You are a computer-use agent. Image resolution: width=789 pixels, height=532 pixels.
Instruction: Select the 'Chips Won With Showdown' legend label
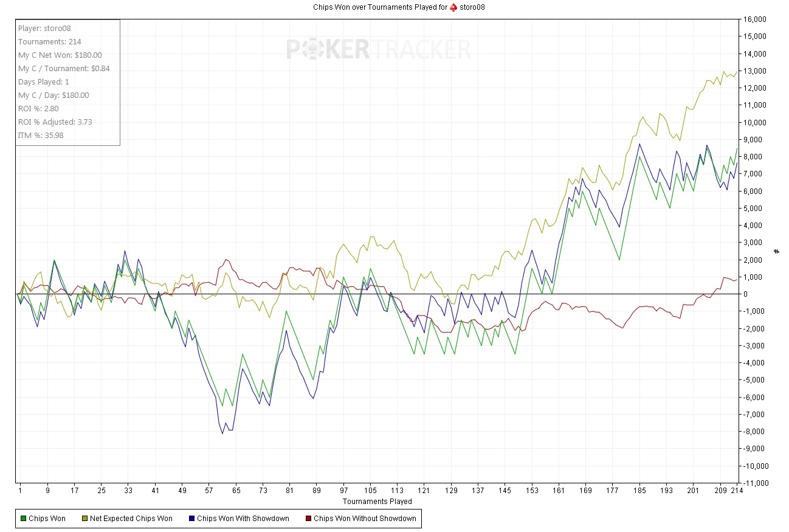click(x=243, y=519)
